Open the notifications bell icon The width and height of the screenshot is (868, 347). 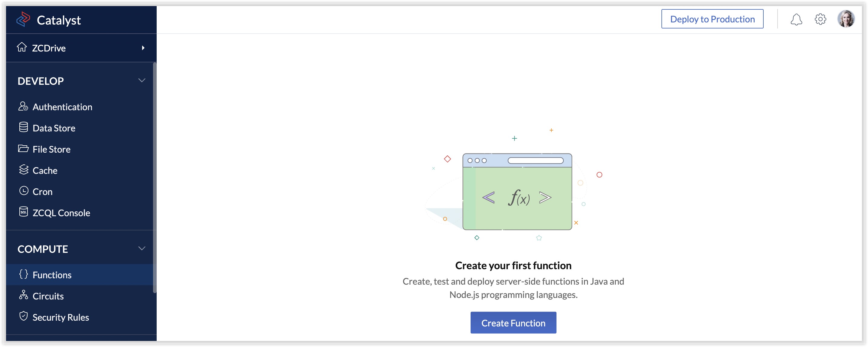pos(796,20)
